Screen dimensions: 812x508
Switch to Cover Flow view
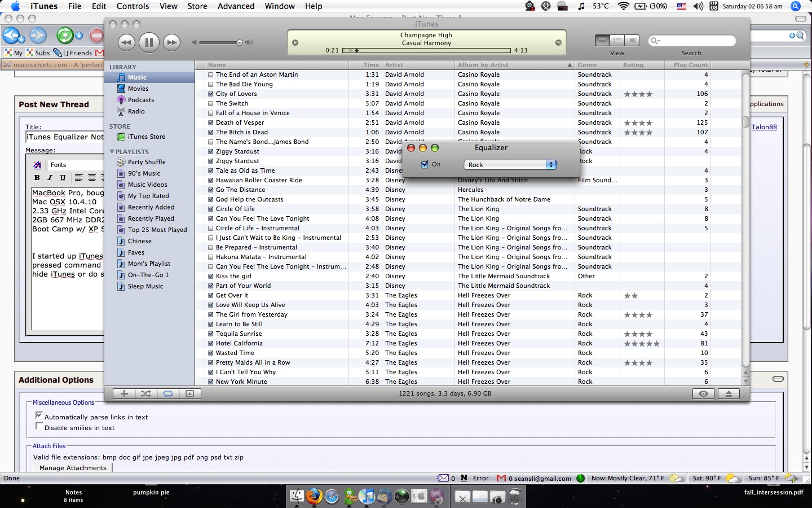click(x=632, y=41)
